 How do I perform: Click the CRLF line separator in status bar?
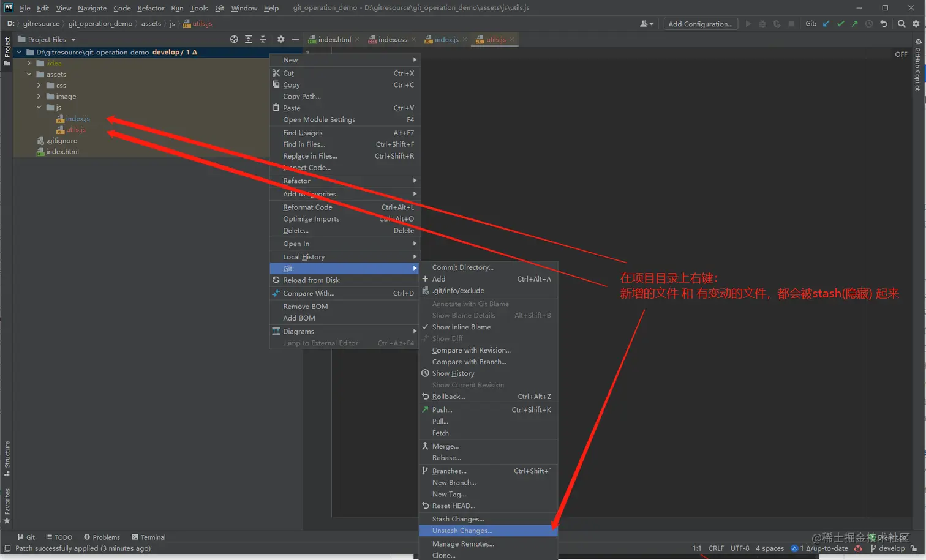[716, 548]
